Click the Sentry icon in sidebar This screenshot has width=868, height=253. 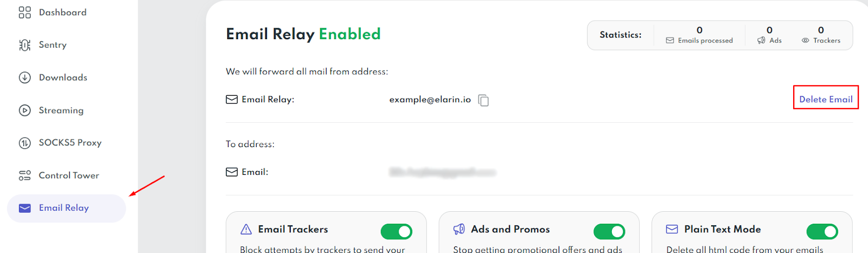tap(25, 45)
